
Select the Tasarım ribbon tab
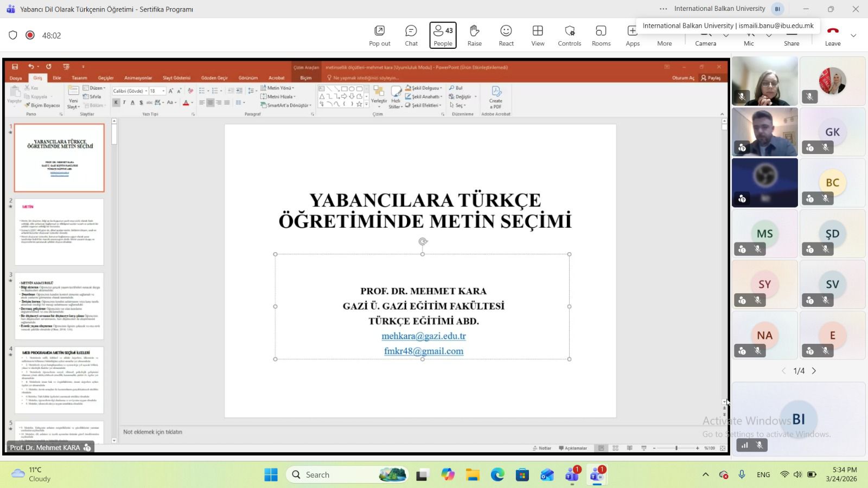[x=79, y=78]
